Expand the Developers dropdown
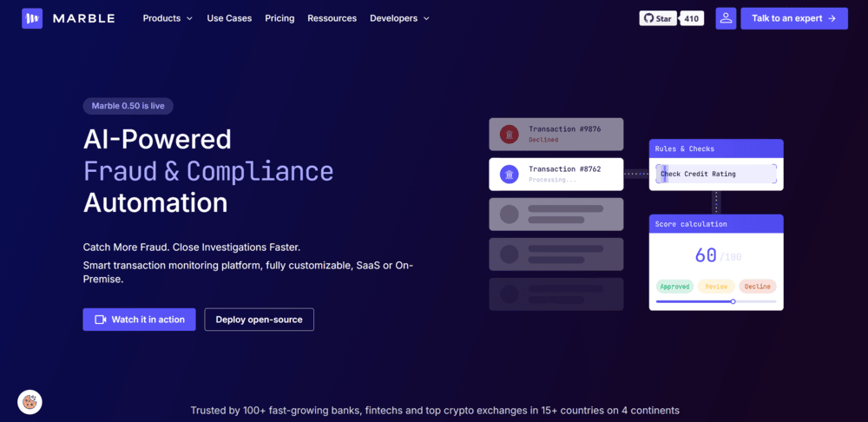 tap(399, 18)
